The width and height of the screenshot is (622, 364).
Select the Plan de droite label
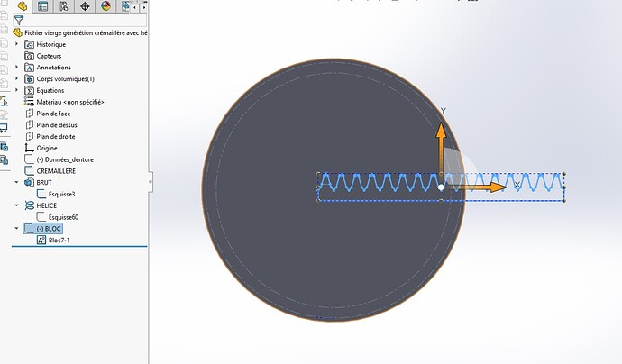tap(56, 136)
